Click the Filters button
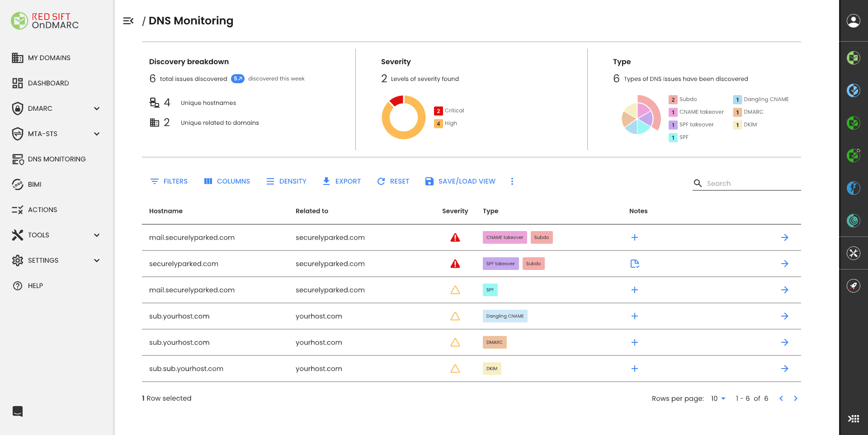 point(169,181)
